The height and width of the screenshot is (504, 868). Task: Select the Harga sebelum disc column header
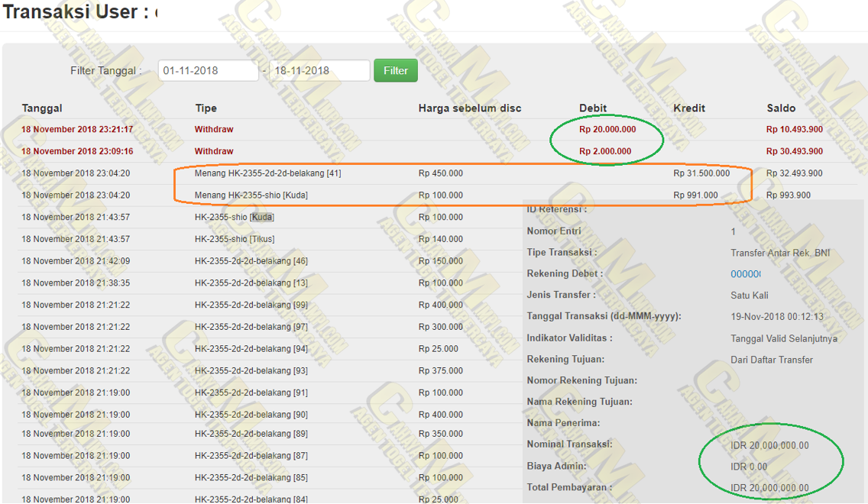coord(469,108)
